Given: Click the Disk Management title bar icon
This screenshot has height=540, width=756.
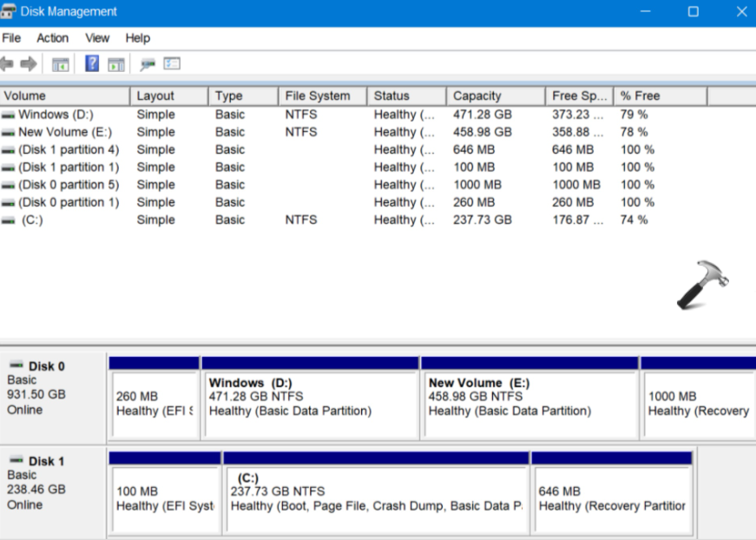Looking at the screenshot, I should click(x=10, y=12).
